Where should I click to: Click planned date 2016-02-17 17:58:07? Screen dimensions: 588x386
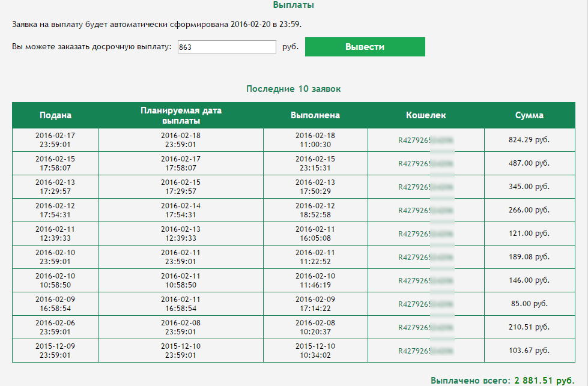click(181, 163)
